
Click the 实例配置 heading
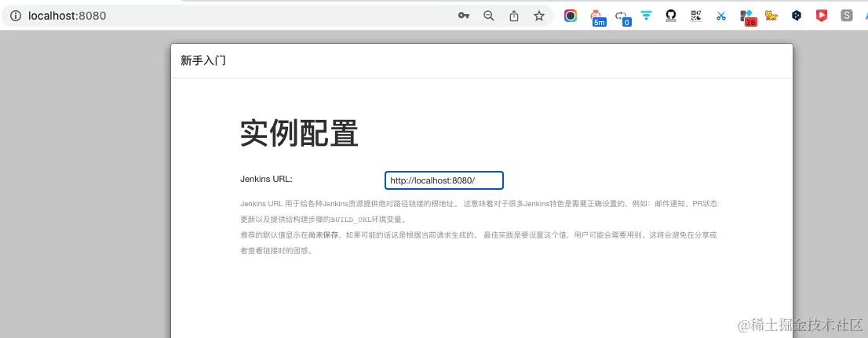pos(299,134)
